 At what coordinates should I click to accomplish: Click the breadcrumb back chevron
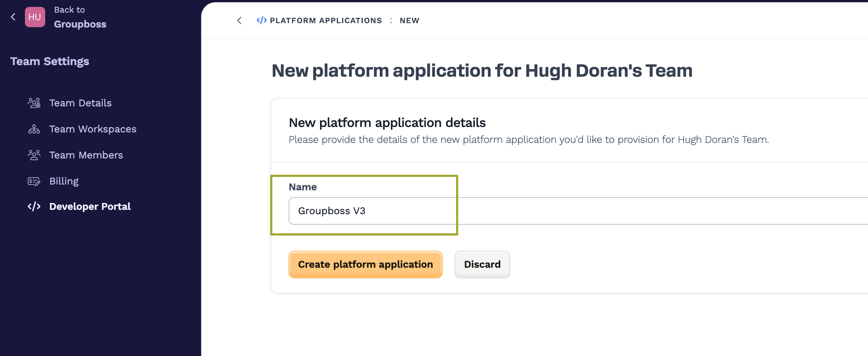239,21
